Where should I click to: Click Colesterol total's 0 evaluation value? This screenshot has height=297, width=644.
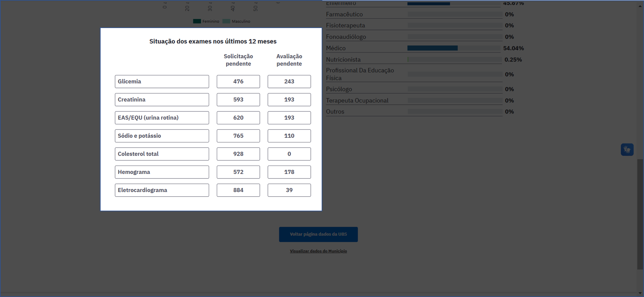289,154
